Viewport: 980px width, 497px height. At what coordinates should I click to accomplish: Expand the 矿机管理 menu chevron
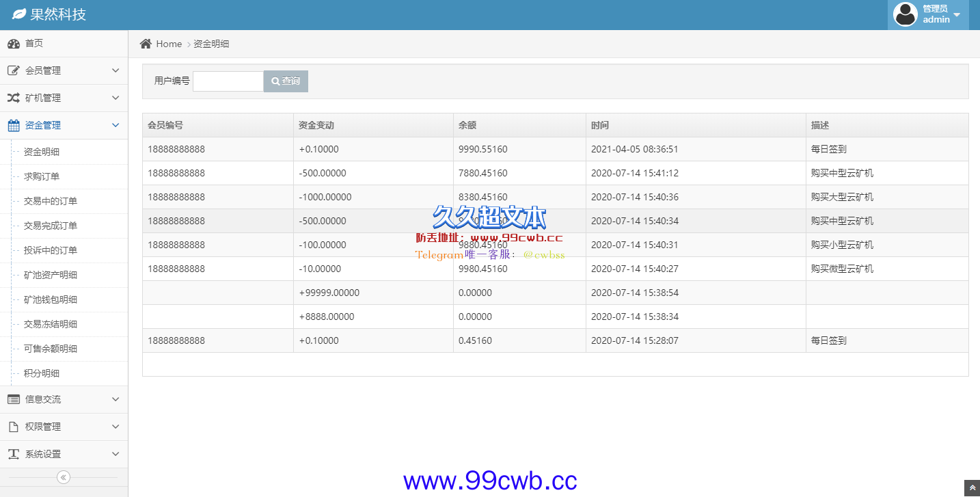[x=115, y=98]
